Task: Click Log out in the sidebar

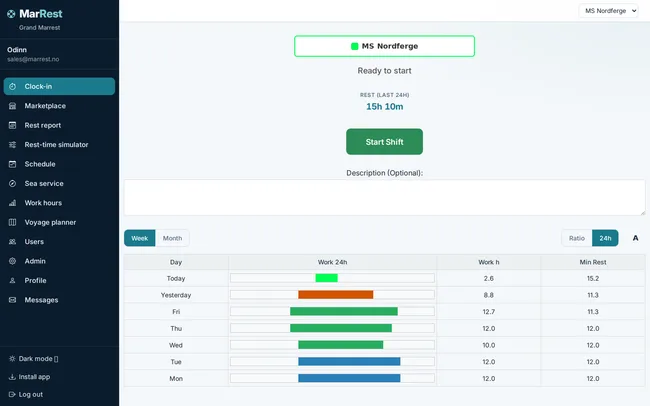Action: point(26,394)
